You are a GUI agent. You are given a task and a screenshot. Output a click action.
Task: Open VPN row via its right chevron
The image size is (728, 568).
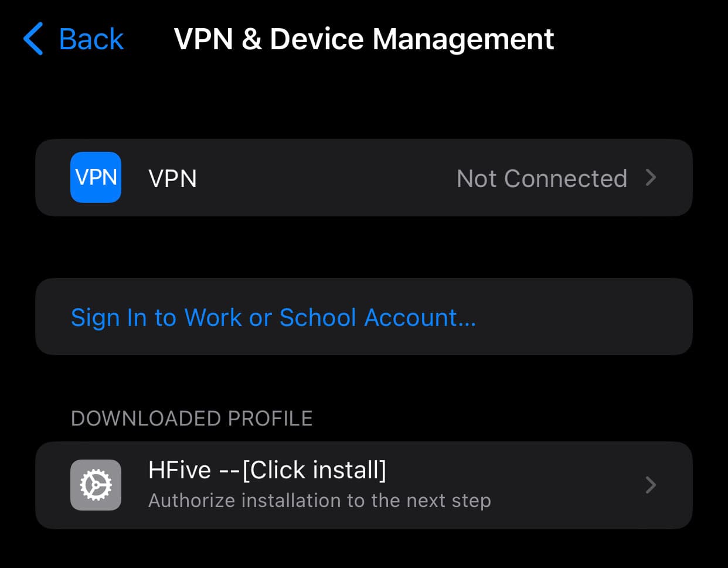(x=650, y=178)
